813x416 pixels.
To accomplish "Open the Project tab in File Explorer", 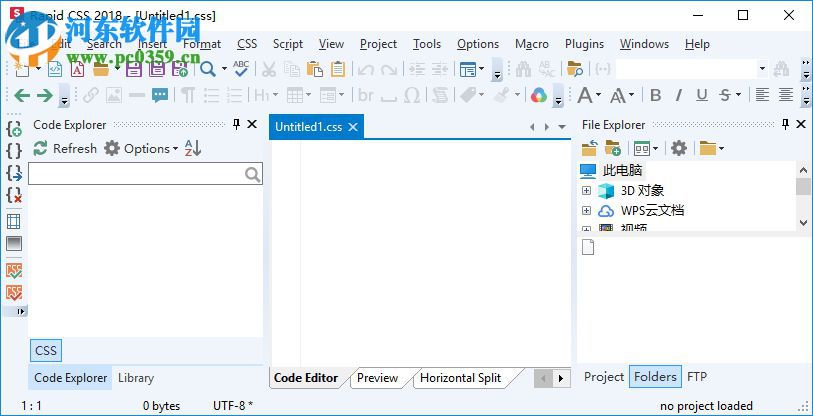I will (x=604, y=377).
